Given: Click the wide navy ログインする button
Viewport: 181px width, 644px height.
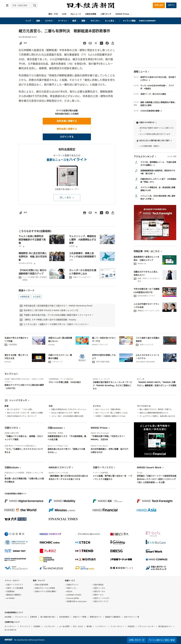Looking at the screenshot, I should coord(67,137).
